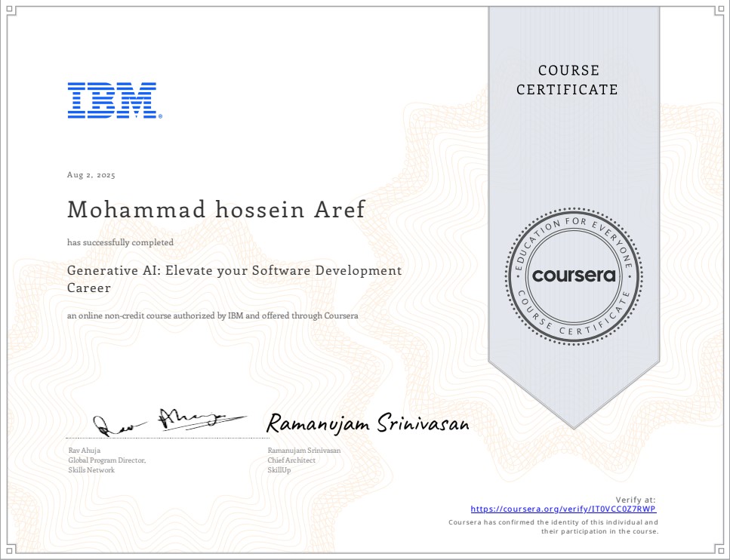This screenshot has height=560, width=730.
Task: Open the coursera.org verify link
Action: (x=563, y=509)
